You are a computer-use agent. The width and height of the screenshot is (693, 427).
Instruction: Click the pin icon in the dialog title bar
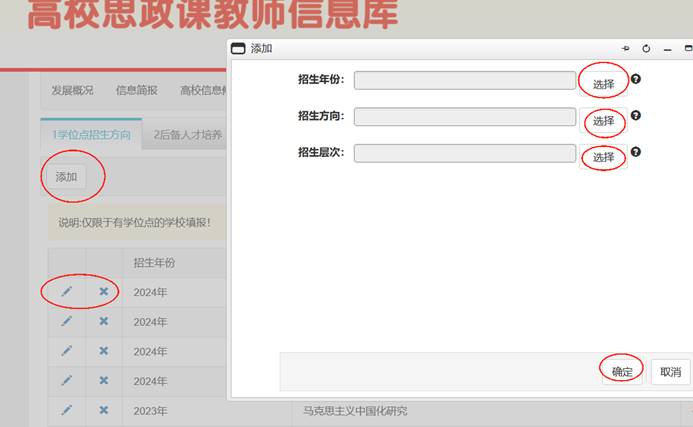click(x=626, y=48)
